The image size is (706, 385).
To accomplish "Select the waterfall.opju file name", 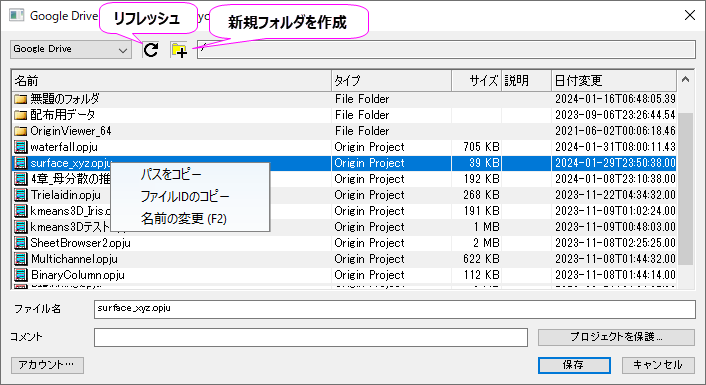I will (x=64, y=147).
